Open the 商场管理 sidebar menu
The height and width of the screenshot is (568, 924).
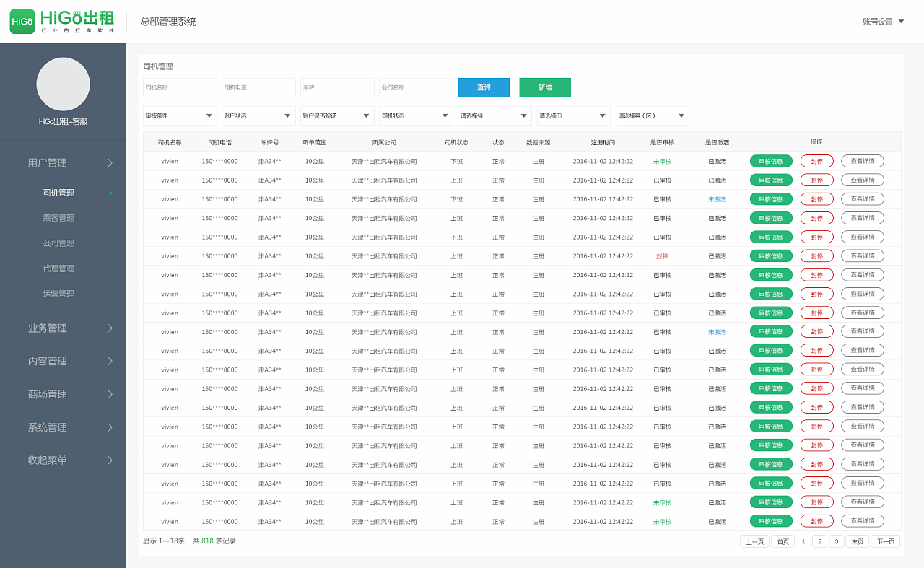(x=70, y=395)
